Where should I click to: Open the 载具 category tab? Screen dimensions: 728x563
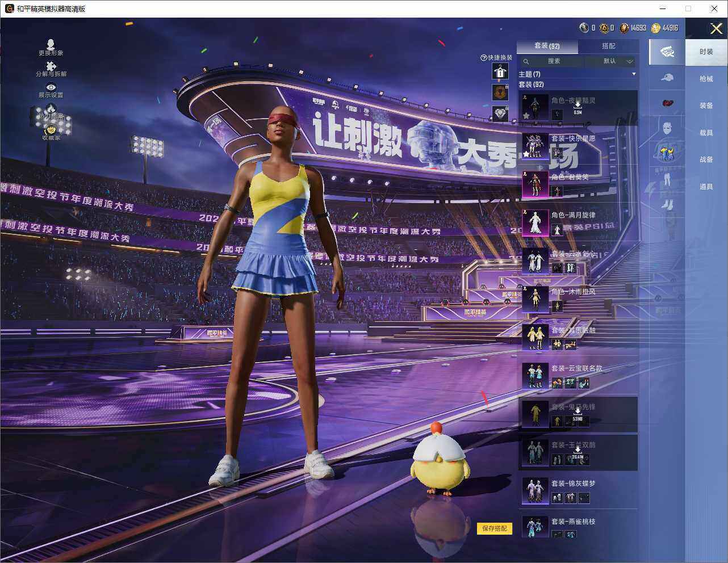[706, 133]
